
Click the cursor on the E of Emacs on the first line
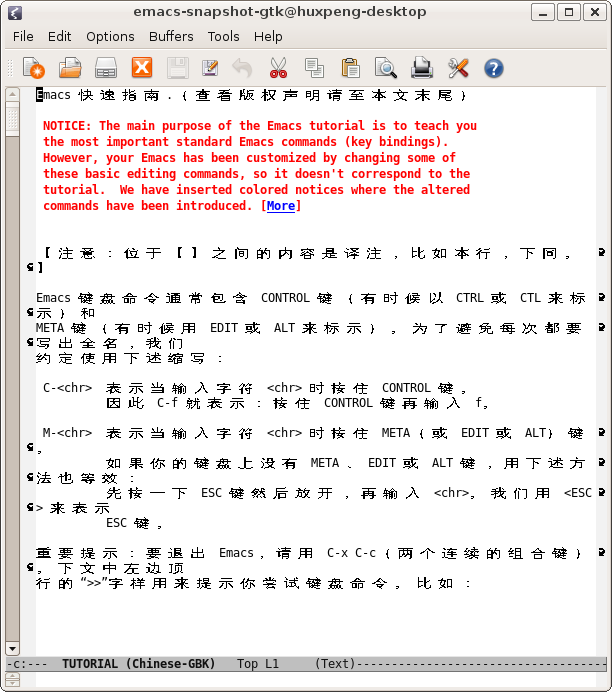click(x=39, y=95)
